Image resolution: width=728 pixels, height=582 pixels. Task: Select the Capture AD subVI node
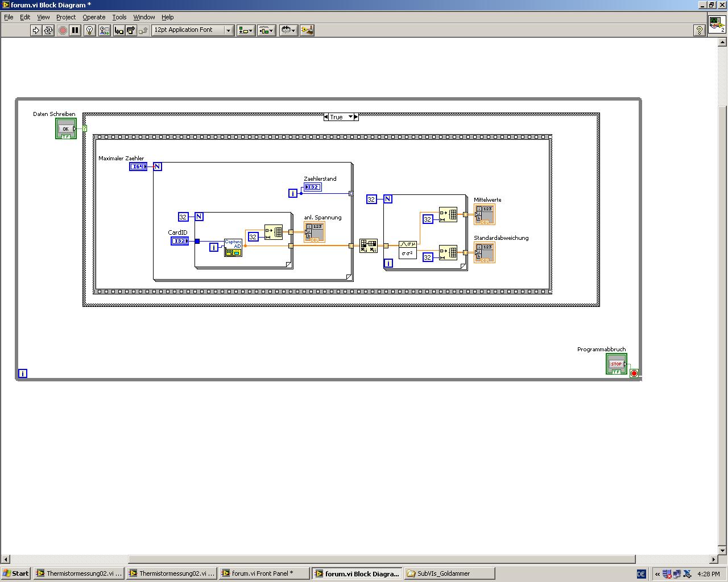[233, 247]
